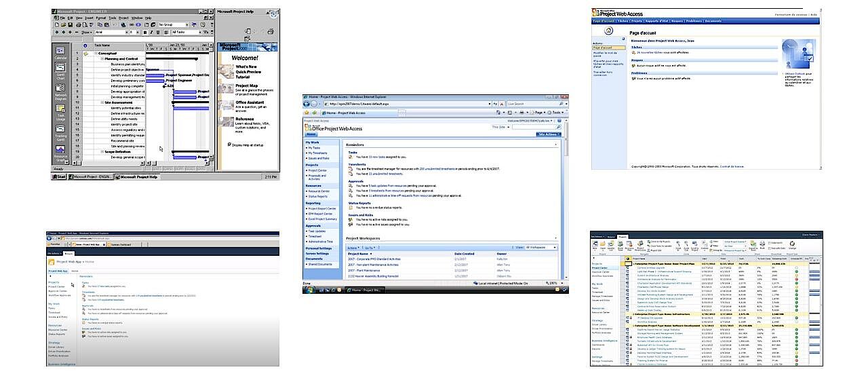Open Tâches tab in French Project Web Access
This screenshot has width=868, height=378.
[x=623, y=21]
